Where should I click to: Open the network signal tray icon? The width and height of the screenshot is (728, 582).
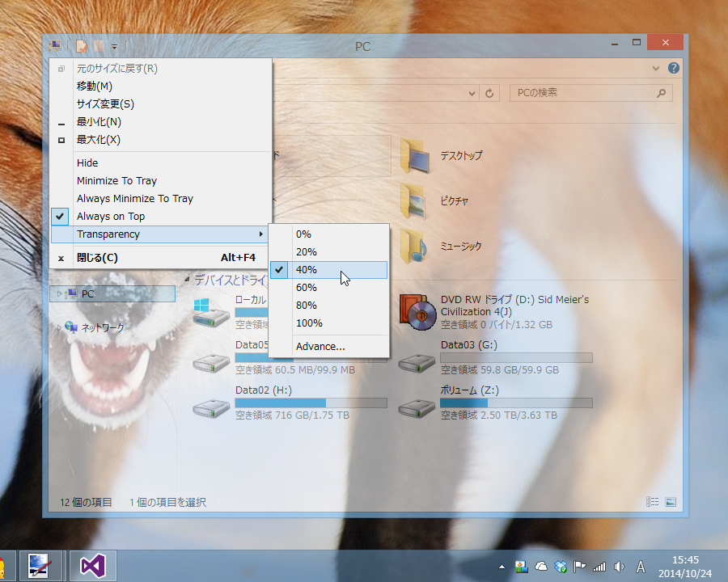coord(599,567)
